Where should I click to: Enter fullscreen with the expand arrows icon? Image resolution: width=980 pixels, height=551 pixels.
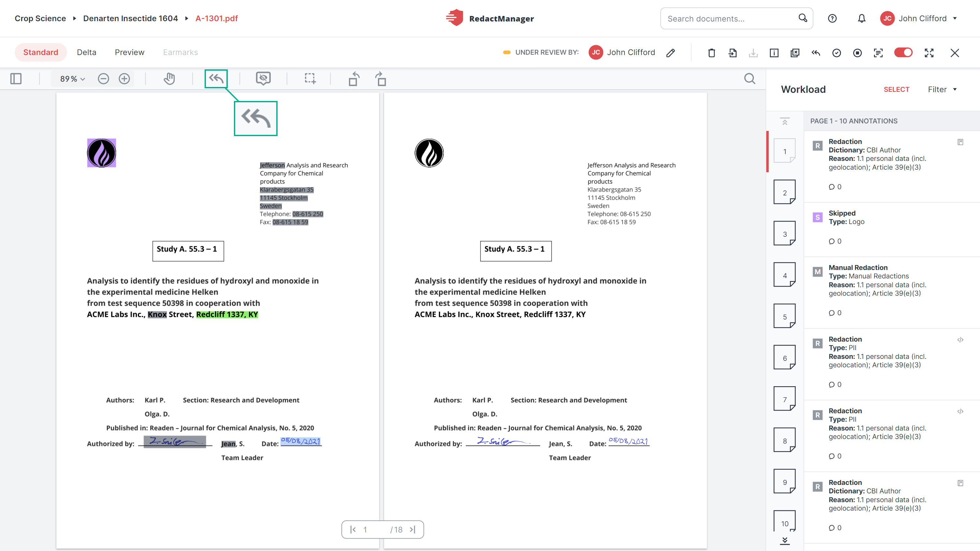pyautogui.click(x=929, y=52)
